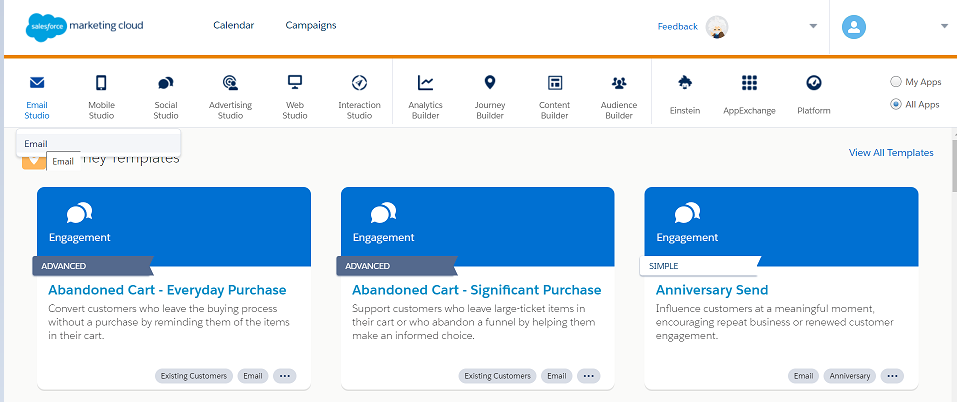Open the Platform app
This screenshot has height=402, width=957.
(814, 95)
